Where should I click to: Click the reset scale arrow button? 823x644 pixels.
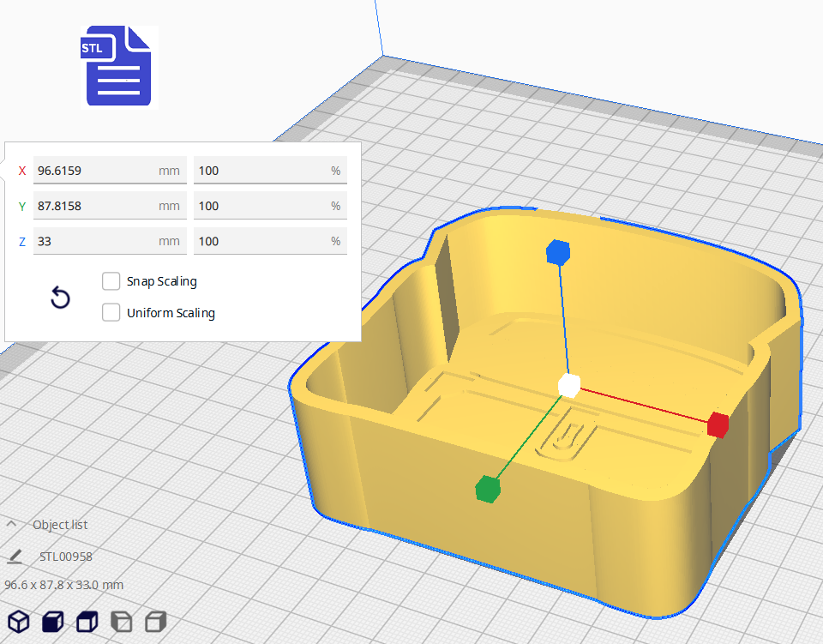60,298
